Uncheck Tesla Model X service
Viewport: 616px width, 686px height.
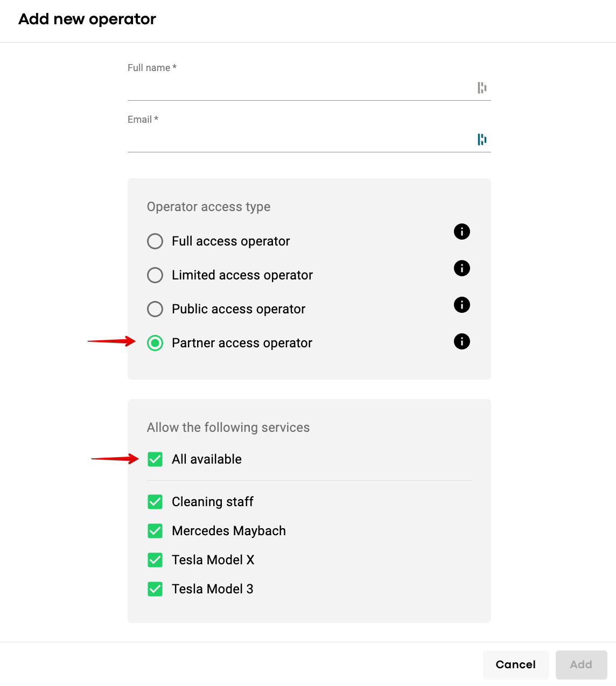[x=155, y=560]
